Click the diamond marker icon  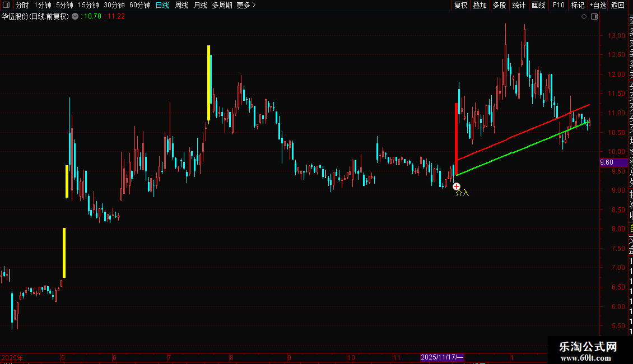[584, 17]
